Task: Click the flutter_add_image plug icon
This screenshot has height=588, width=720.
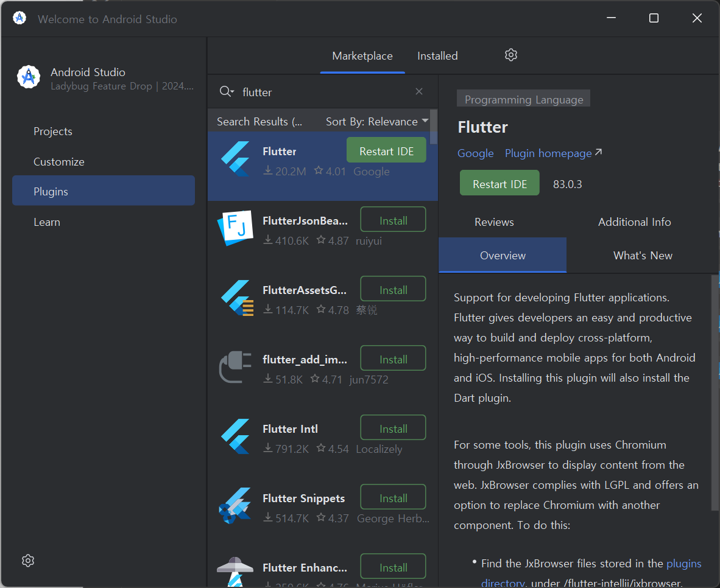Action: point(235,367)
